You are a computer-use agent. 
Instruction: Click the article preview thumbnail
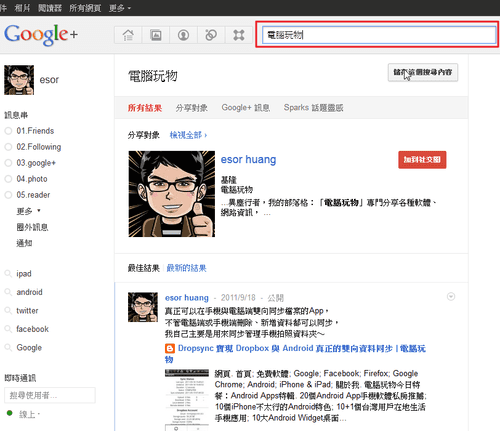[x=187, y=400]
